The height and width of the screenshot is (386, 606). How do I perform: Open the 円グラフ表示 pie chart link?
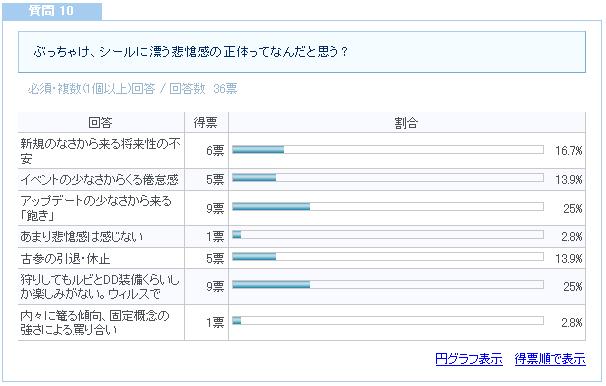(x=468, y=359)
